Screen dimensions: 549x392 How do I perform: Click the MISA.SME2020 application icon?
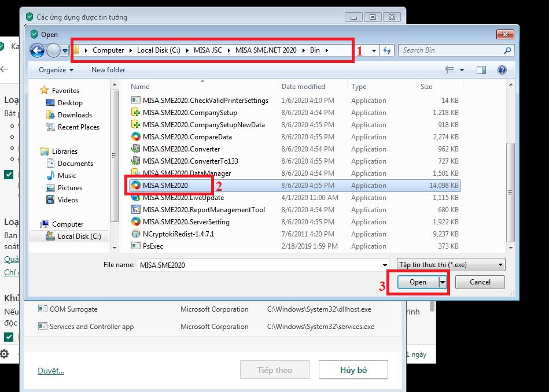point(135,186)
